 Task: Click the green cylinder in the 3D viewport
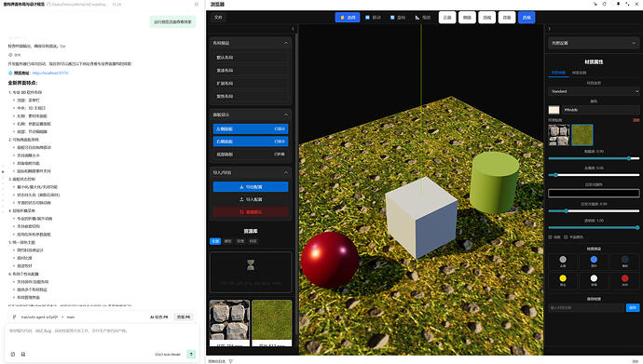coord(494,182)
